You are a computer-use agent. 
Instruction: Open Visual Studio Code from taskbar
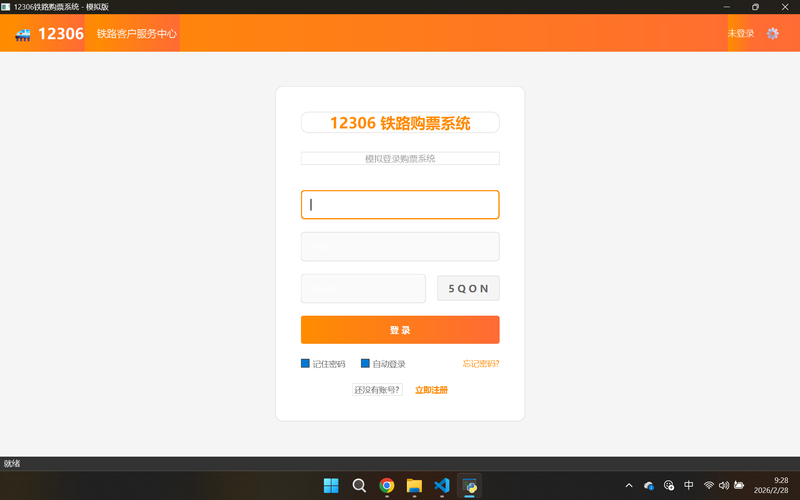coord(442,485)
